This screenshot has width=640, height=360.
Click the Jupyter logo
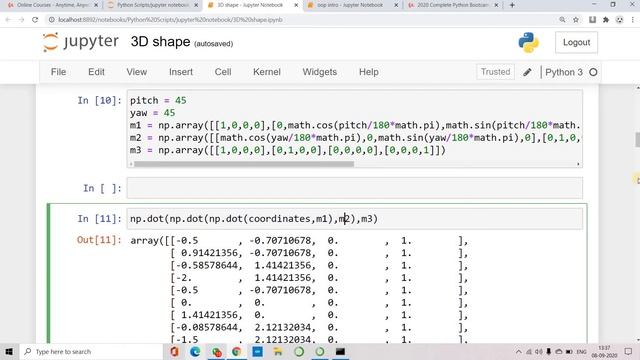[80, 42]
